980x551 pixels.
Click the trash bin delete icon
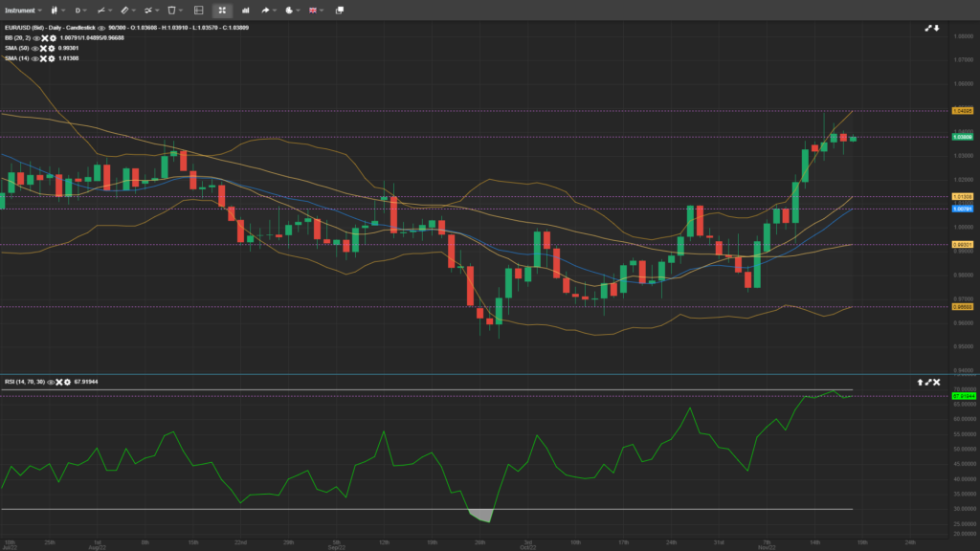[172, 10]
